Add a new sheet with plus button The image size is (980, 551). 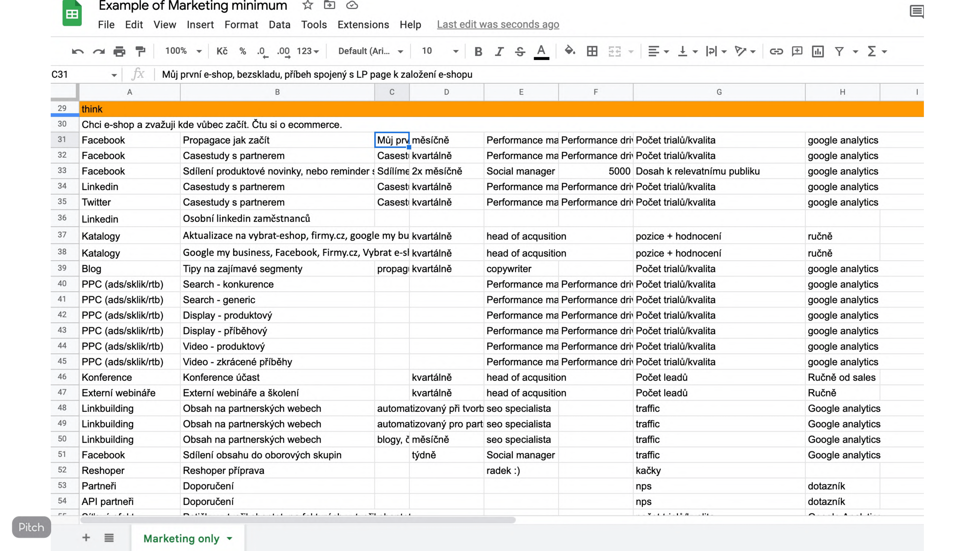[86, 538]
